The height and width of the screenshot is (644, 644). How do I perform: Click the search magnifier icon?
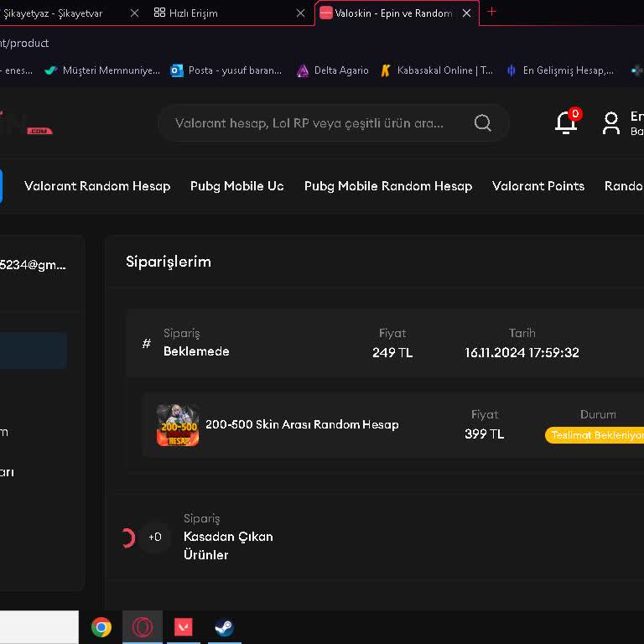coord(482,122)
